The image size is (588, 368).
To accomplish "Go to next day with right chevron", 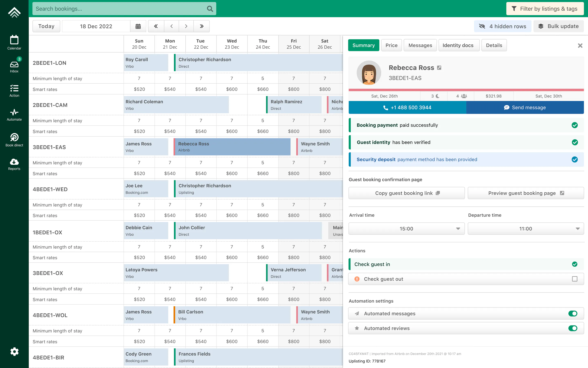I will coord(186,26).
